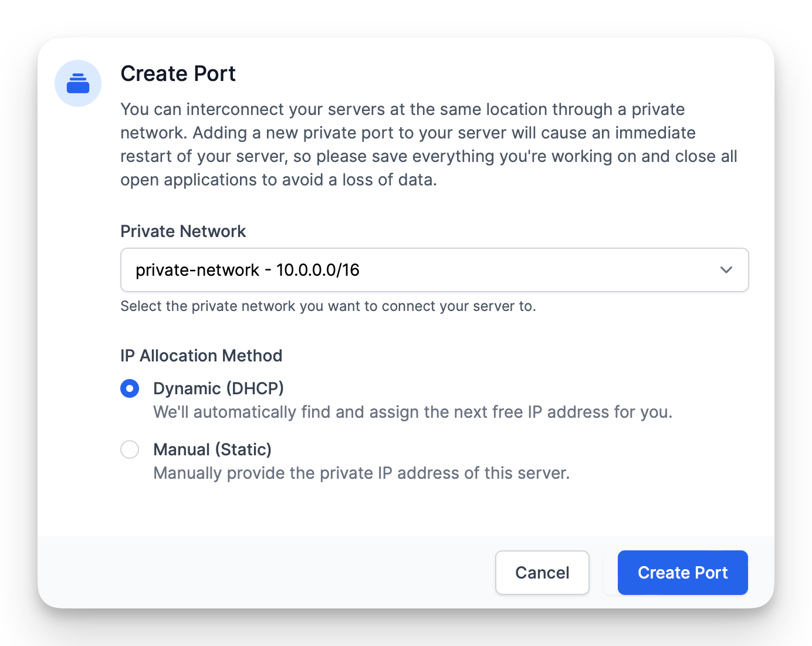Viewport: 812px width, 646px height.
Task: Open the Private Network dropdown
Action: pos(434,270)
